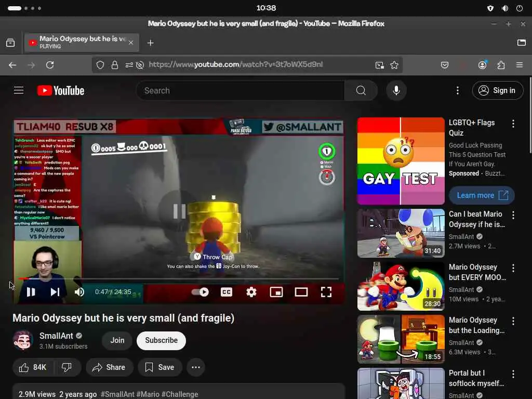Open Pocket save icon in toolbar
This screenshot has width=532, height=399.
pos(445,65)
